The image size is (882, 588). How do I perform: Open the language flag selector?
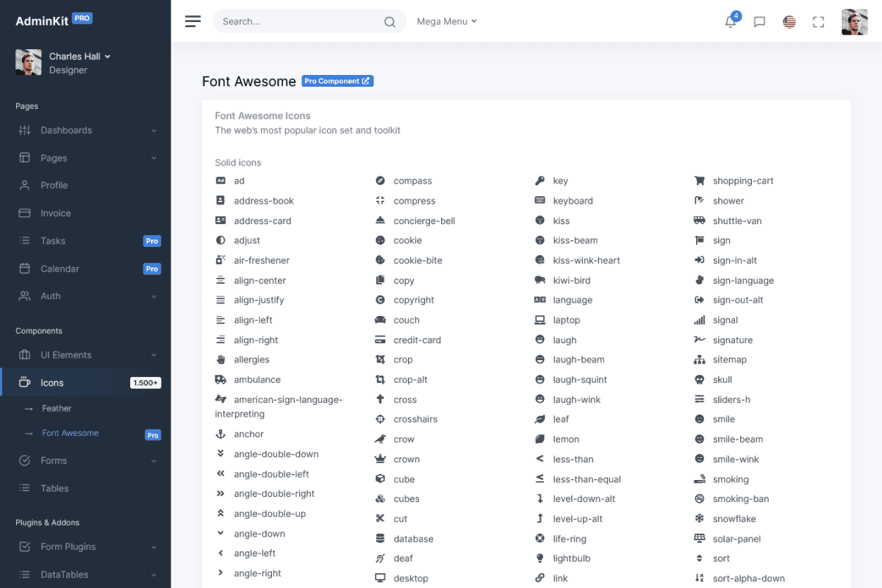coord(789,22)
